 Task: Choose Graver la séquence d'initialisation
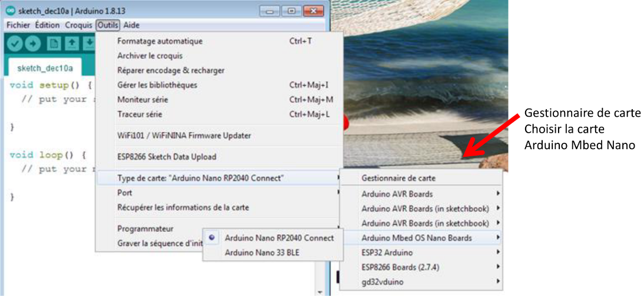pyautogui.click(x=150, y=244)
